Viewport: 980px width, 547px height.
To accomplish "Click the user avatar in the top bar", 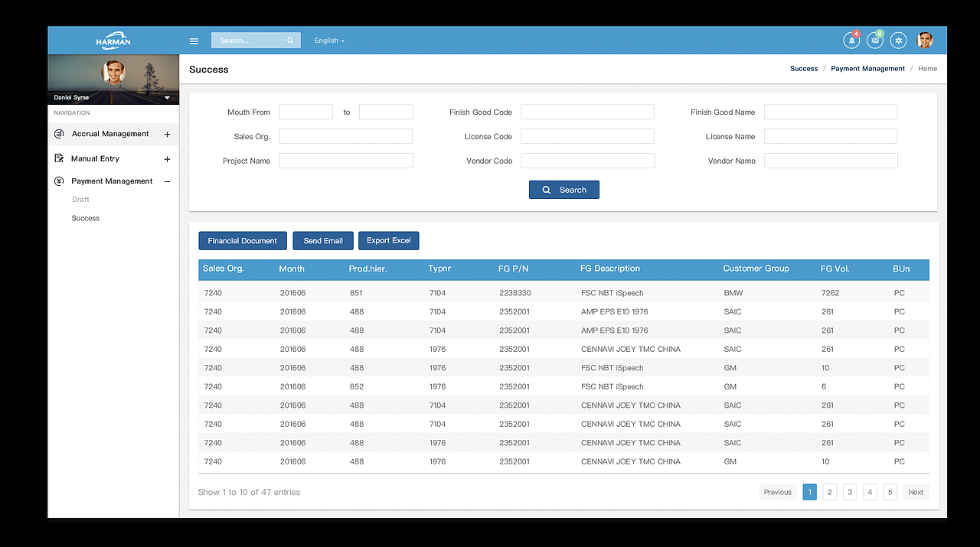I will click(925, 41).
